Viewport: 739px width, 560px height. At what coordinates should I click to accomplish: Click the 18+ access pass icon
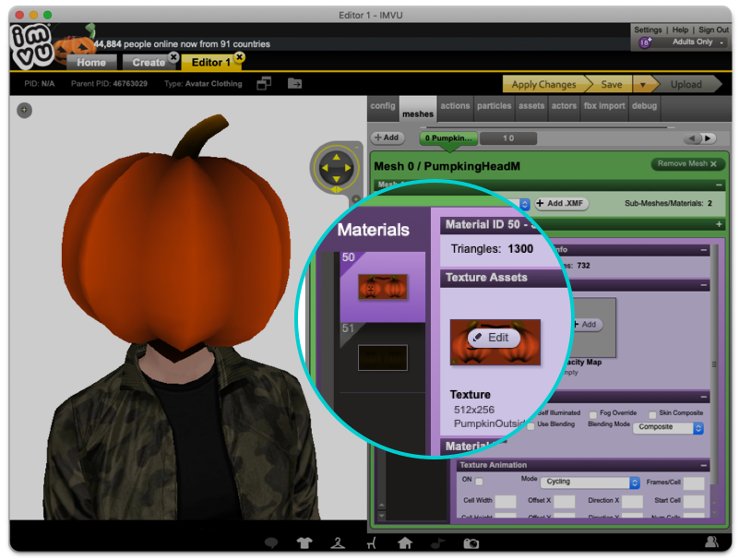click(645, 42)
